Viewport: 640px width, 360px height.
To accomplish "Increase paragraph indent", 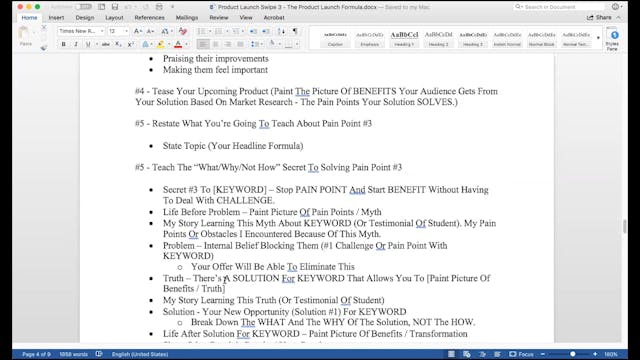I will click(x=266, y=31).
